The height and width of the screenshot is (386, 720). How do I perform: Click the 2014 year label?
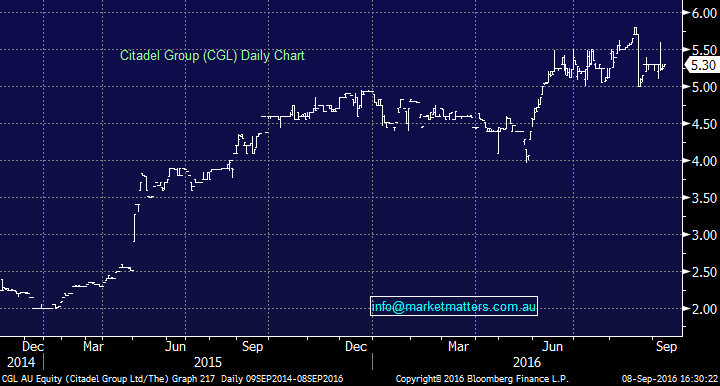(21, 362)
